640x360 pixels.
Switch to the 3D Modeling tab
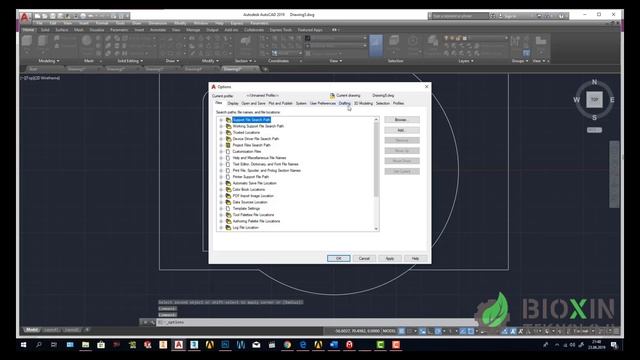[x=363, y=103]
